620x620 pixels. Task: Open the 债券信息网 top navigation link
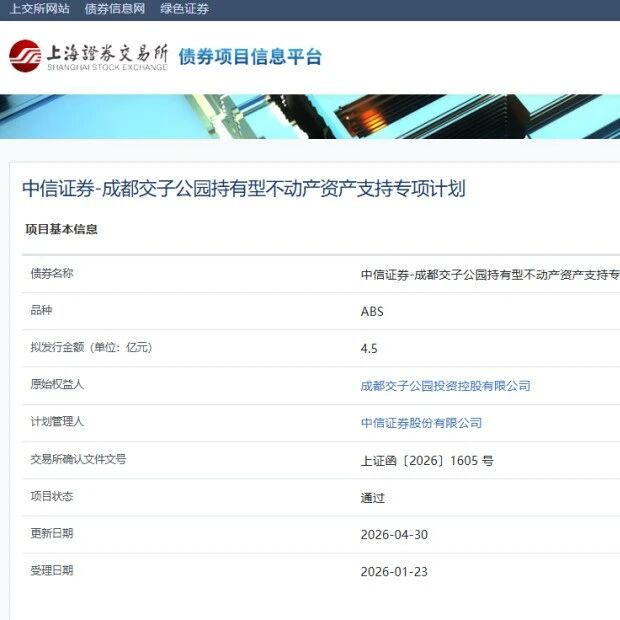(x=115, y=9)
